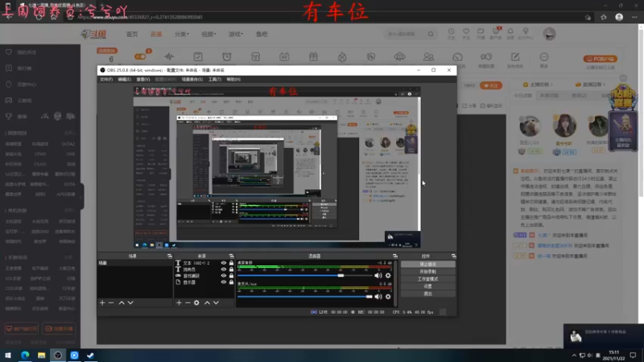This screenshot has width=644, height=362.
Task: Pop out the OBS 来源 dock panel
Action: tap(231, 256)
